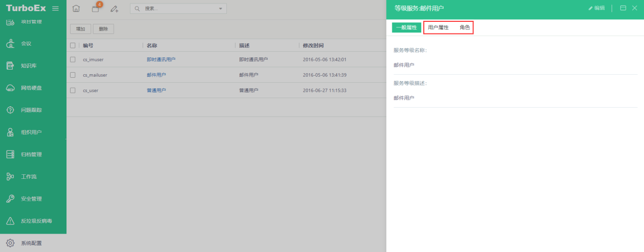
Task: Open 知识库 in the sidebar
Action: 33,66
